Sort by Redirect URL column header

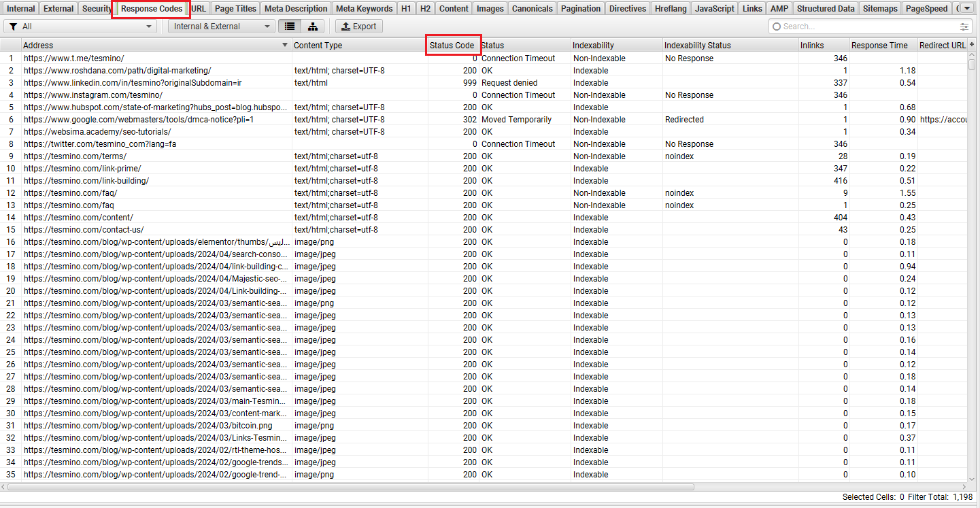tap(942, 45)
